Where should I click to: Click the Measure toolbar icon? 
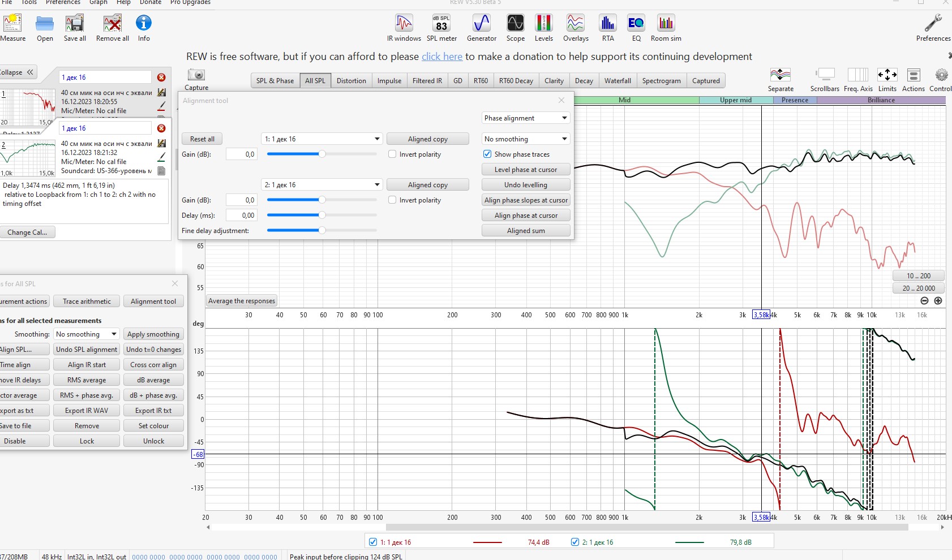coord(12,24)
